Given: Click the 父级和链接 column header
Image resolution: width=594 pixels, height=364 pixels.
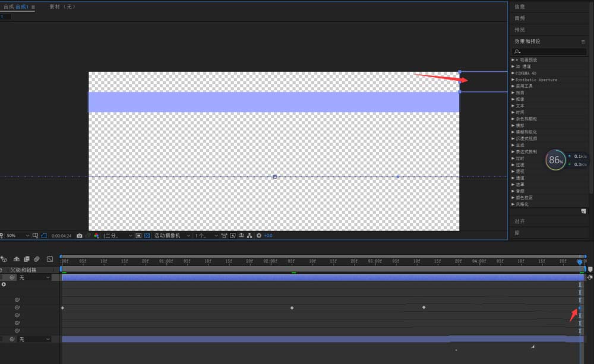Looking at the screenshot, I should [23, 270].
